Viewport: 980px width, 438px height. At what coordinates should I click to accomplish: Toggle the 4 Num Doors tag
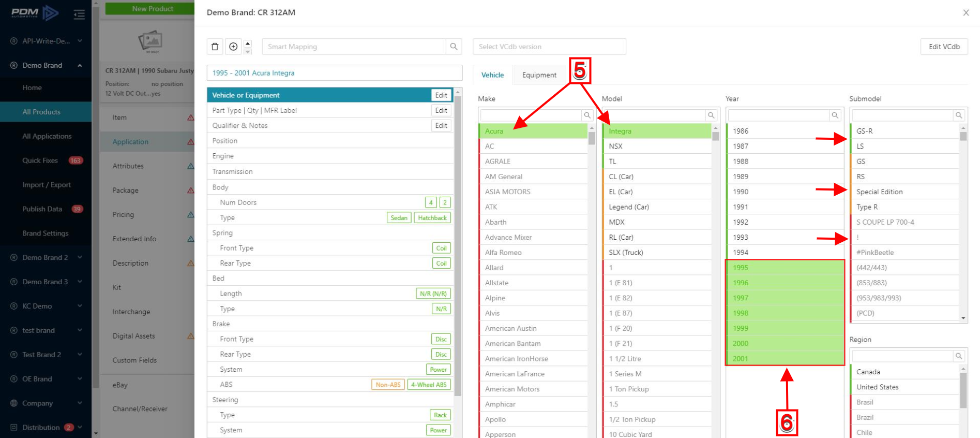431,202
